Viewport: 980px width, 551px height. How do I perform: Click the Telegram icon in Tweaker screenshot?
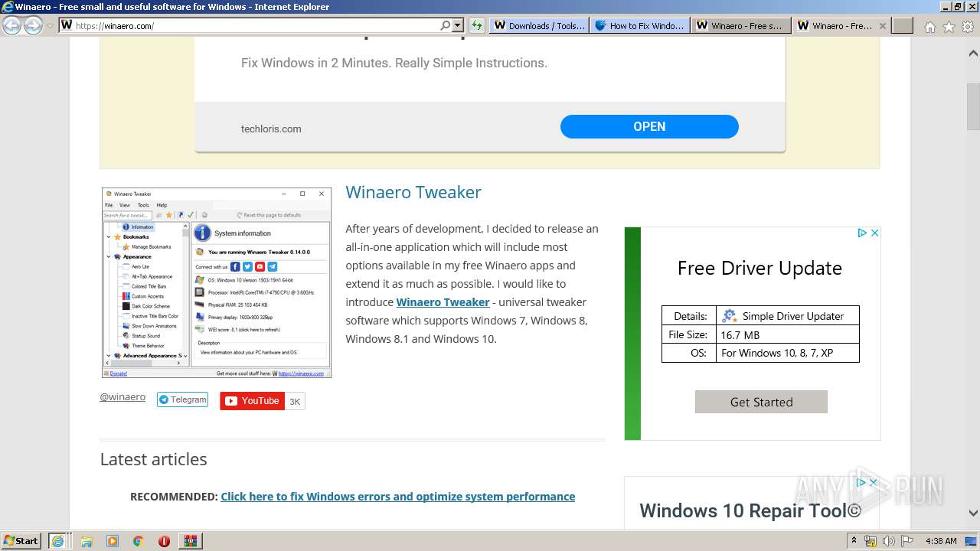click(x=272, y=266)
